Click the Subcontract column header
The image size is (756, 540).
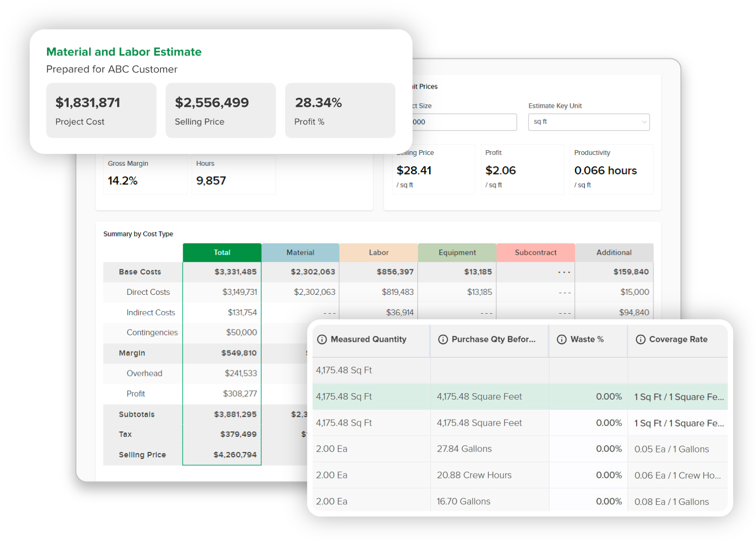click(535, 252)
